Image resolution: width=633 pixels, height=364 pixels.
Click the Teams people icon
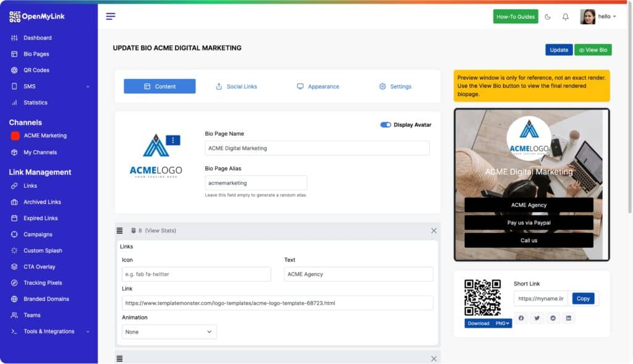click(x=14, y=315)
